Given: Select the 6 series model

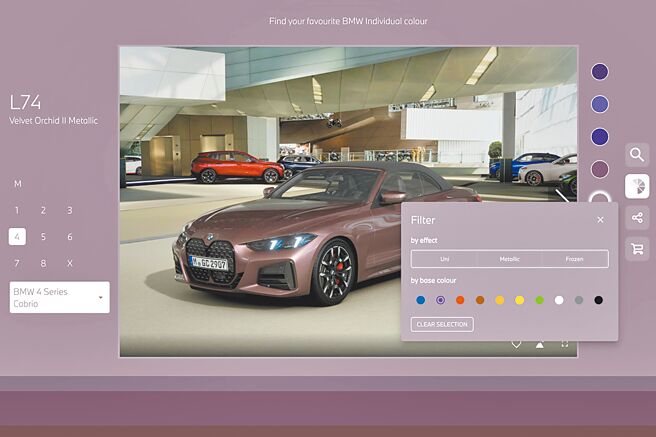Looking at the screenshot, I should point(70,237).
